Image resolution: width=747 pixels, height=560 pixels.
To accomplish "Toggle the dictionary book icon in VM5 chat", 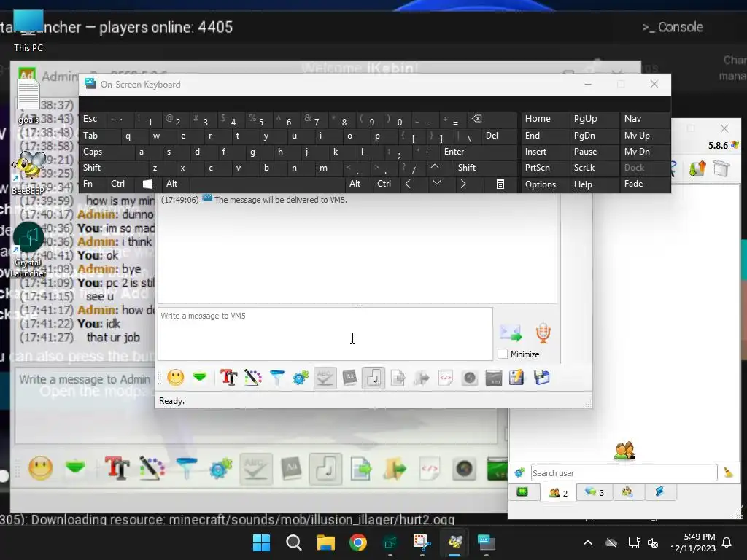I will pyautogui.click(x=349, y=378).
